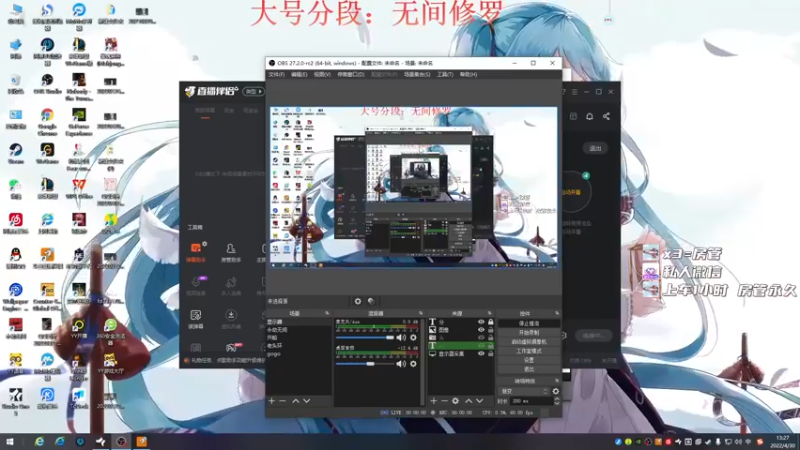This screenshot has width=800, height=450.
Task: Click 开始录制 button
Action: (529, 333)
